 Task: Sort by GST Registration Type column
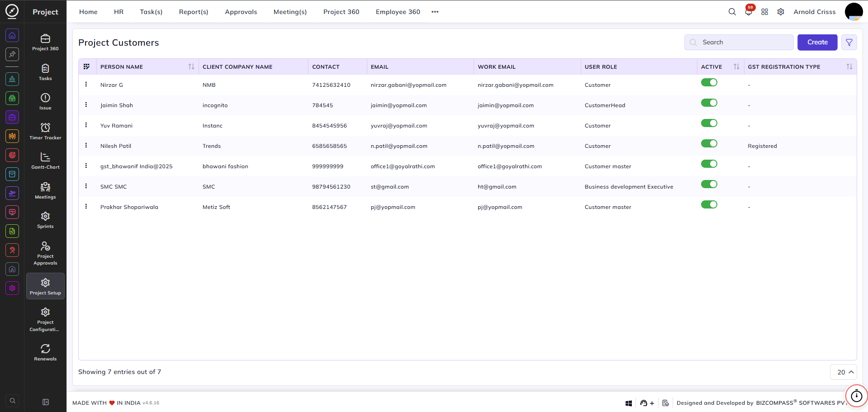coord(849,66)
